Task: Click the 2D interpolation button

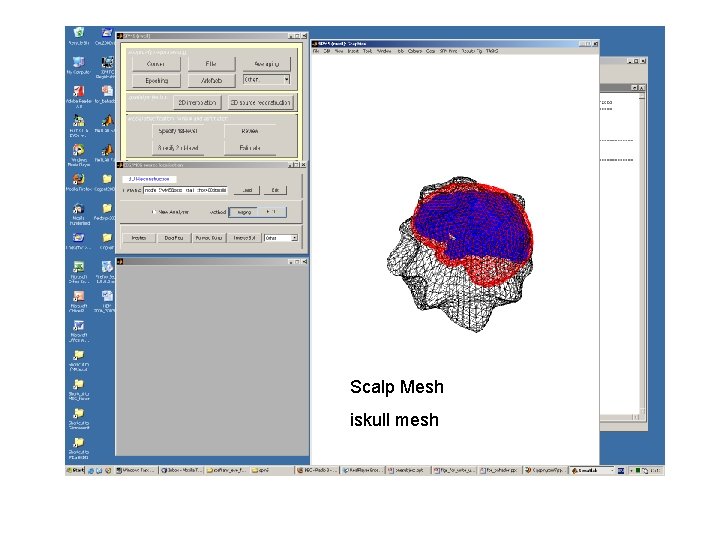Action: pyautogui.click(x=197, y=102)
